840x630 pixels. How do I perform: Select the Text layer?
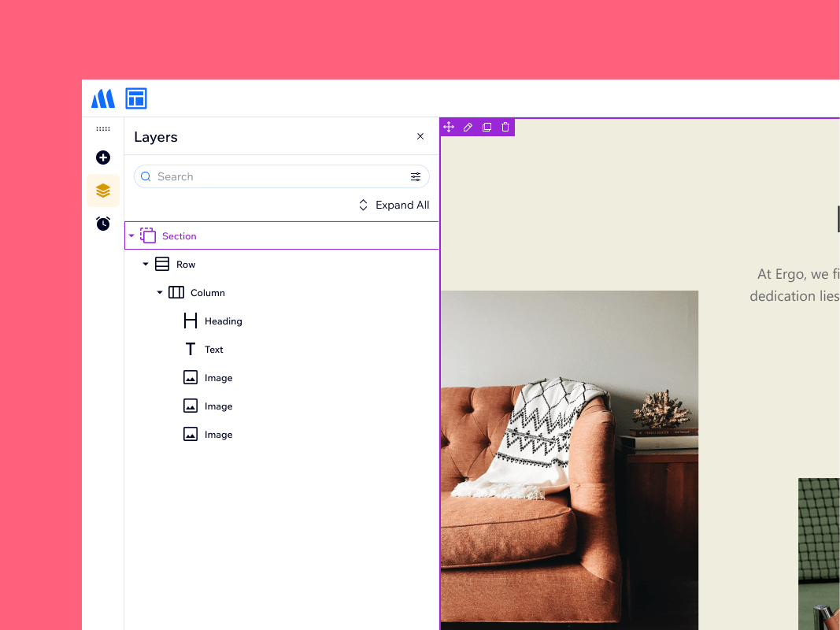point(213,350)
